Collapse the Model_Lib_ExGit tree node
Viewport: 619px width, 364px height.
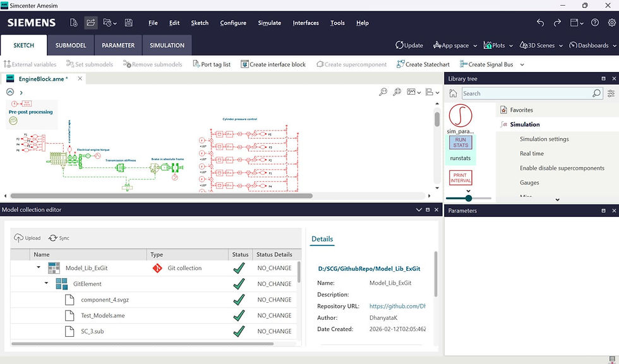tap(39, 267)
